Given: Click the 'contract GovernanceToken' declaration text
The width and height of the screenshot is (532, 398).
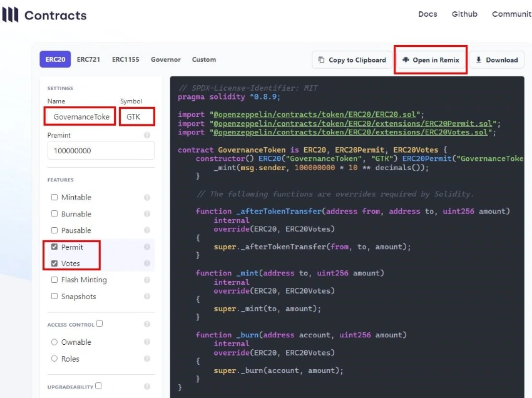Looking at the screenshot, I should pos(232,150).
